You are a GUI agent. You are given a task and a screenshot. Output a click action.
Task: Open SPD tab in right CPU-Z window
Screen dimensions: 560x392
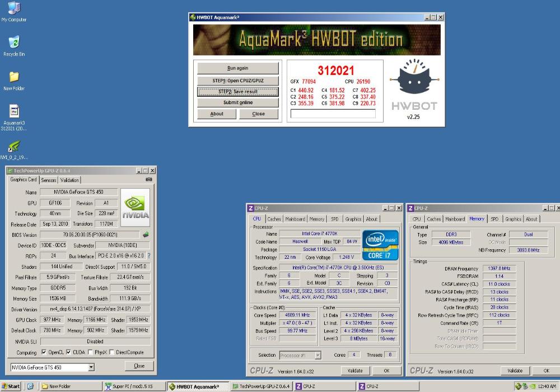(x=494, y=219)
